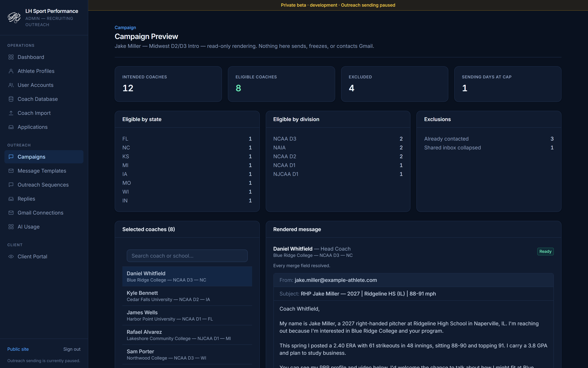Click the Every merge field resolved note
This screenshot has height=368, width=588.
[302, 266]
